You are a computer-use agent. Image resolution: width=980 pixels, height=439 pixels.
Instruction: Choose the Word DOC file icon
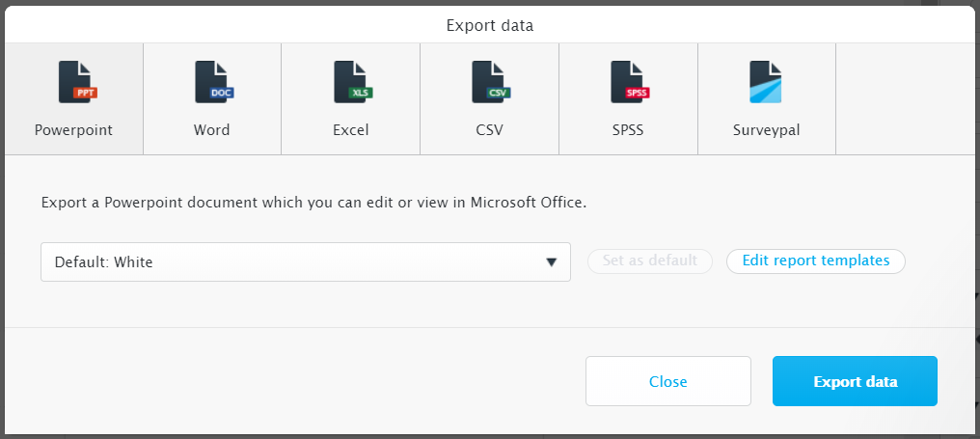[214, 82]
